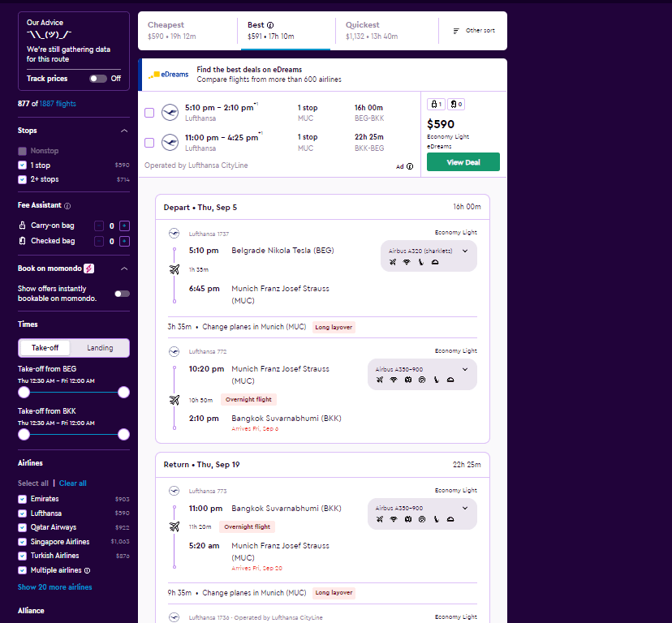Check the Nonstop checkbox
The width and height of the screenshot is (672, 623).
(22, 151)
